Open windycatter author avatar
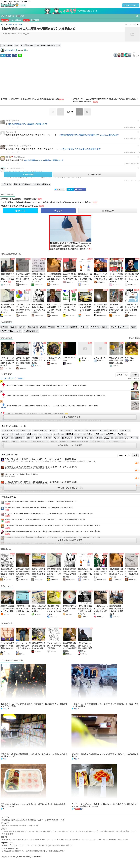This screenshot has width=140, height=868. point(2,50)
